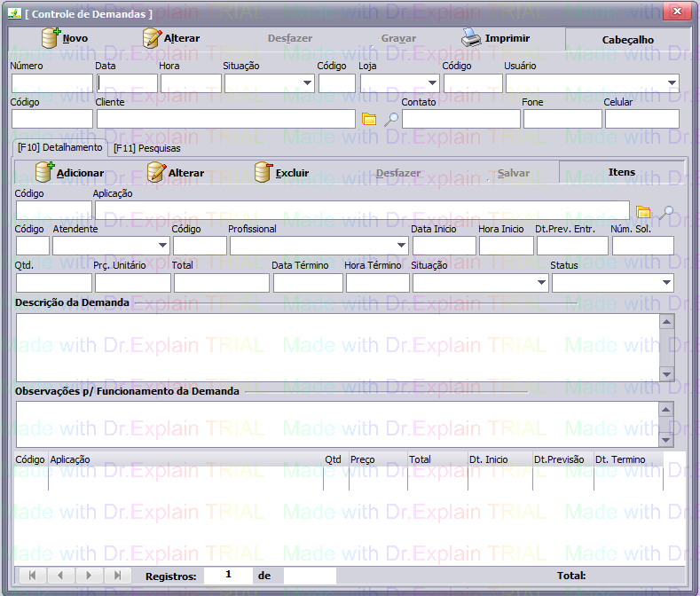700x596 pixels.
Task: Click magnifier search icon beside Cliente field
Action: tap(391, 119)
